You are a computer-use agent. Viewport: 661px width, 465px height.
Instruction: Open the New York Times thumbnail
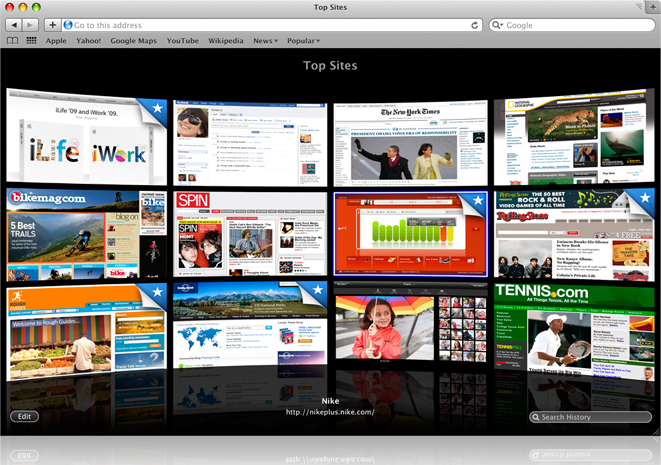[x=409, y=141]
